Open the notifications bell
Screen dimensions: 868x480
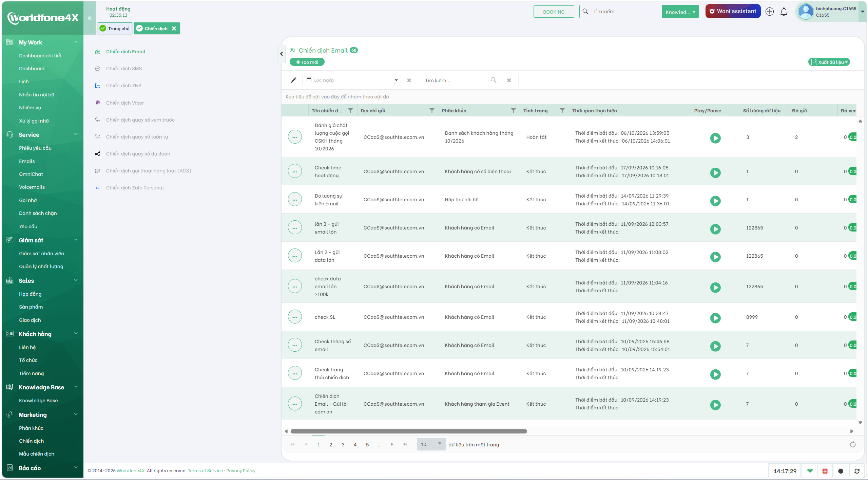pyautogui.click(x=784, y=12)
